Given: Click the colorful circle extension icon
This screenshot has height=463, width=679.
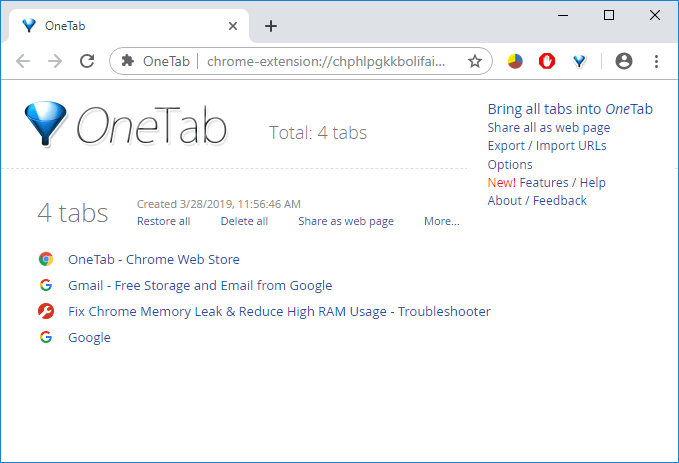Looking at the screenshot, I should pos(515,61).
